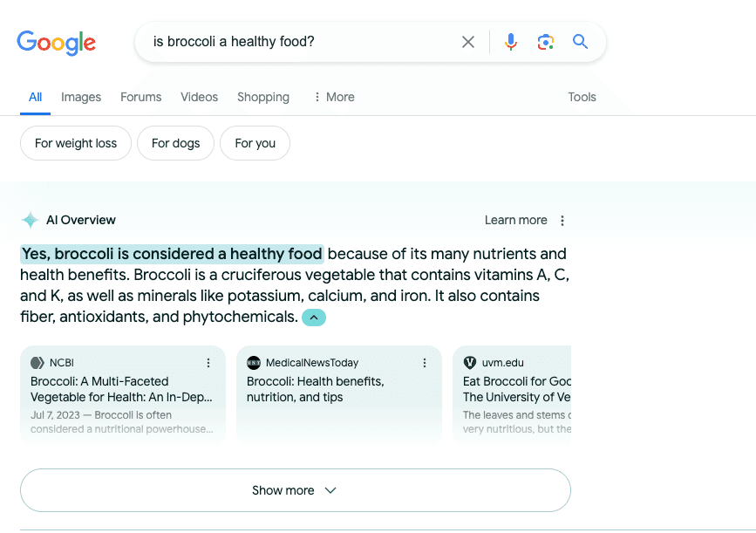756x533 pixels.
Task: Open AI Overview three-dot options menu
Action: 562,221
